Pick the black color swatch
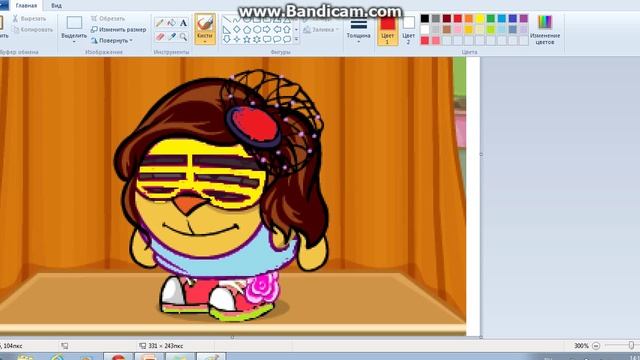The width and height of the screenshot is (640, 360). click(425, 18)
